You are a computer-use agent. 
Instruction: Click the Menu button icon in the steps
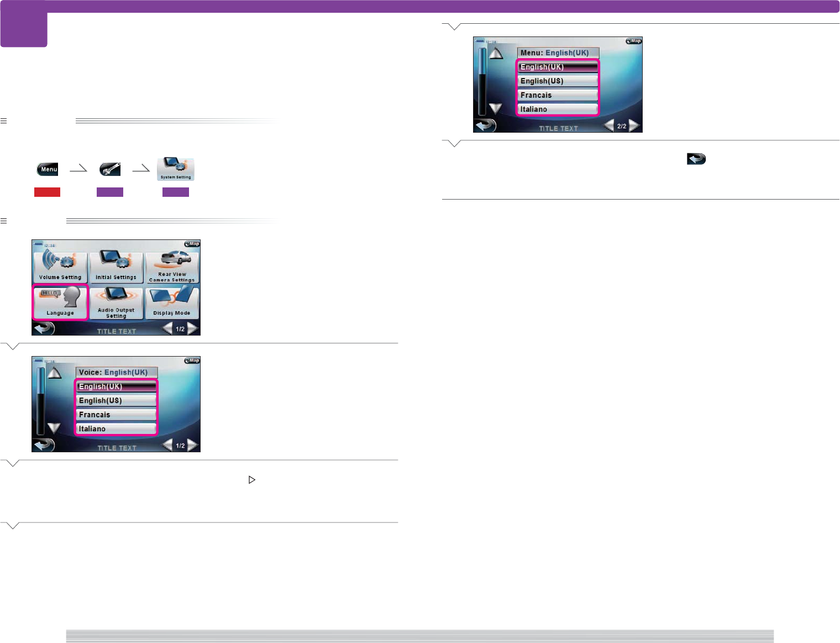pyautogui.click(x=48, y=169)
